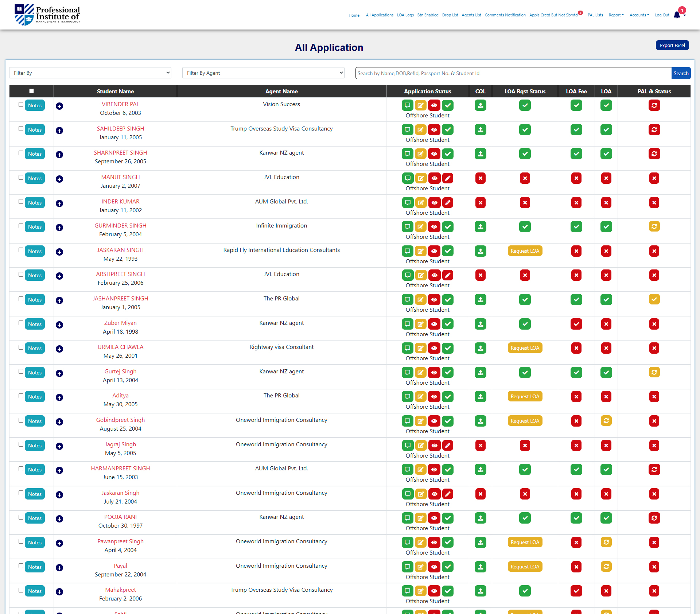The height and width of the screenshot is (614, 700).
Task: Click Request LOA for Aditya
Action: (525, 396)
